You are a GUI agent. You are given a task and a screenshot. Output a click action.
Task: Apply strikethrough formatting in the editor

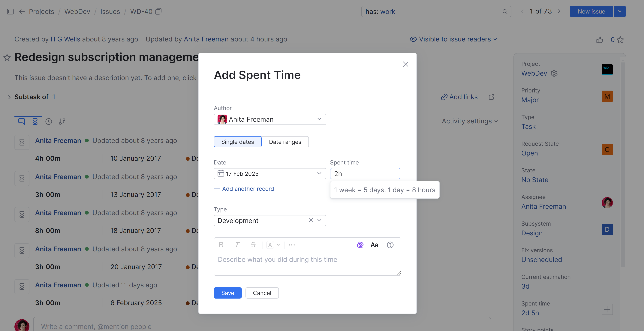click(x=253, y=245)
